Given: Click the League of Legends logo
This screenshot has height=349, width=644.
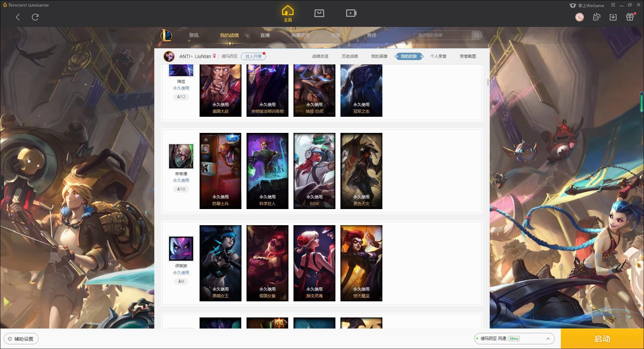Looking at the screenshot, I should (167, 35).
